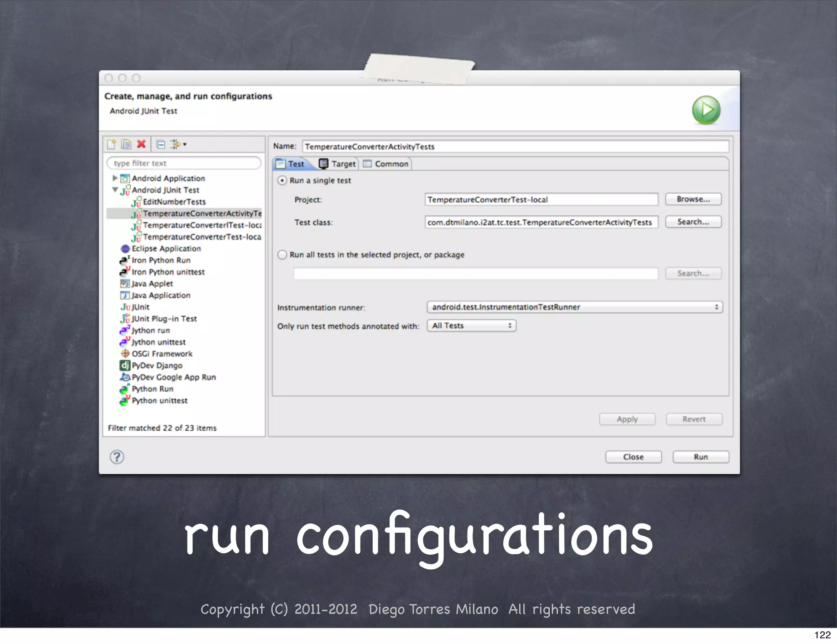Click the help question mark icon

tap(117, 457)
